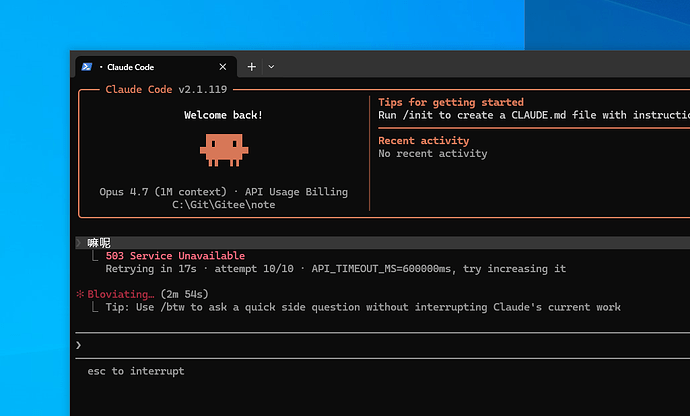Screen dimensions: 690x416
Task: Click the 'Tip: Use /btw' hint line
Action: (x=363, y=307)
